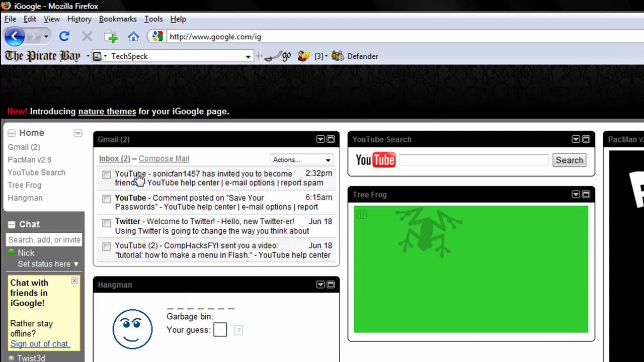644x362 pixels.
Task: Check the Twitter welcome email checkbox
Action: (107, 223)
